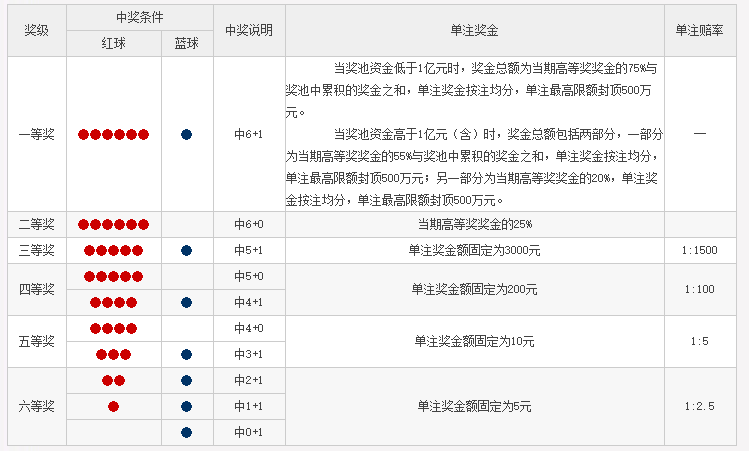The width and height of the screenshot is (749, 451).
Task: Click the 六等奖 row label
Action: coord(36,406)
